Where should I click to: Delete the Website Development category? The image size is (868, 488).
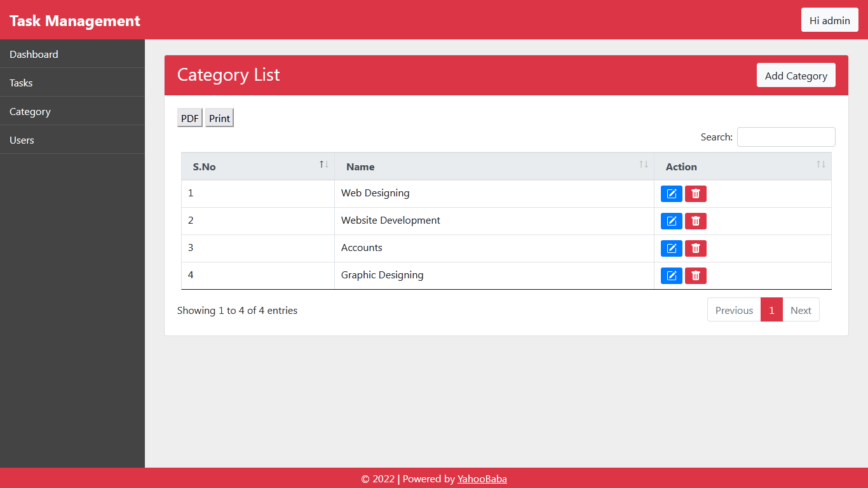pyautogui.click(x=695, y=221)
